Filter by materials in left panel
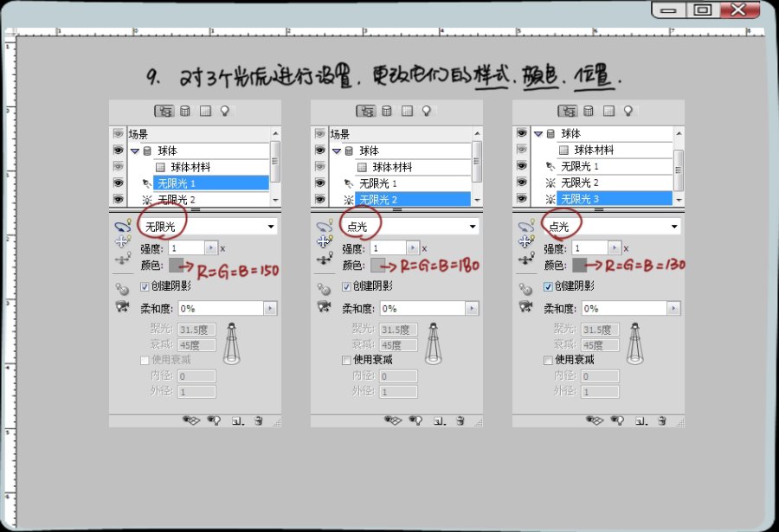Image resolution: width=779 pixels, height=532 pixels. click(x=205, y=111)
